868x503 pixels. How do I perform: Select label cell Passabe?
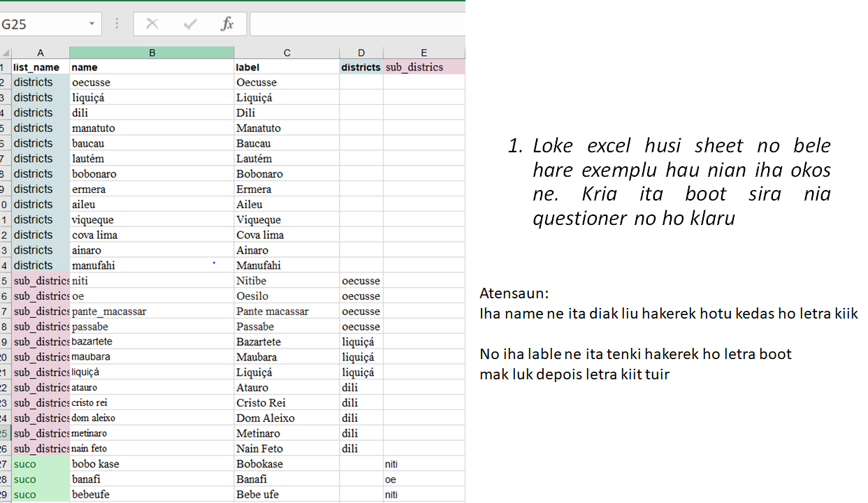(287, 326)
